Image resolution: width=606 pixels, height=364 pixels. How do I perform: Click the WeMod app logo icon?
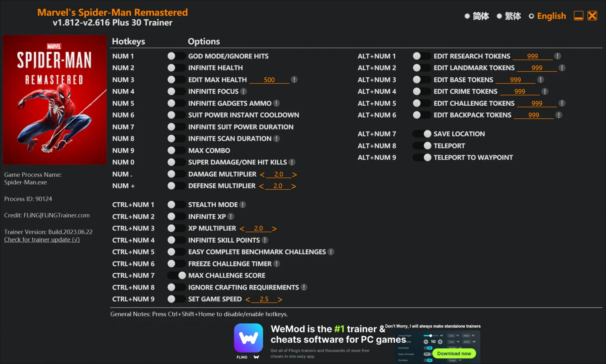coord(249,338)
